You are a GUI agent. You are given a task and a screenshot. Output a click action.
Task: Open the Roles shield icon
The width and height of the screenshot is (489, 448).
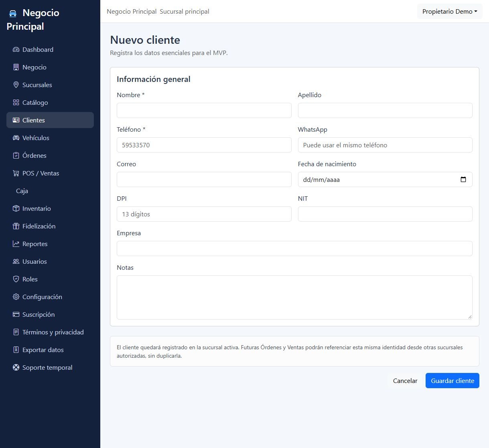16,279
